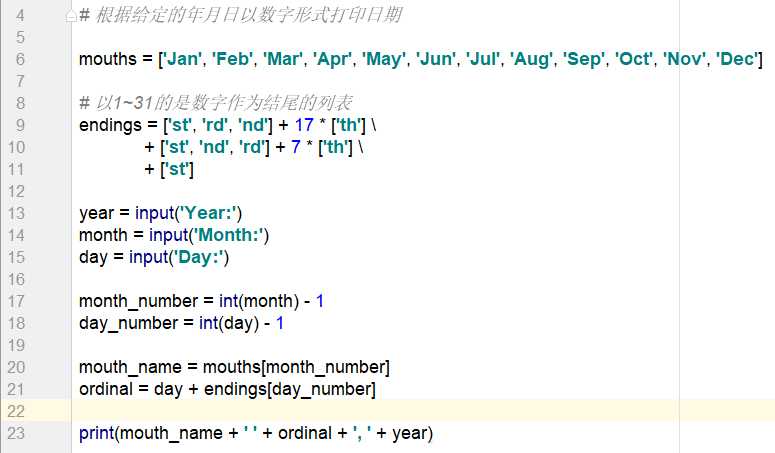
Task: Click line number 20 in the gutter
Action: pyautogui.click(x=16, y=368)
